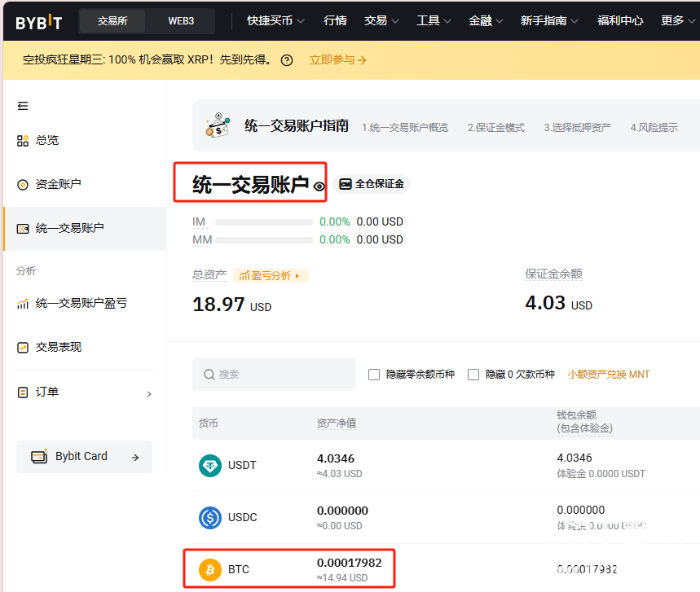This screenshot has width=700, height=592.
Task: Check 隐藏零余额币种 checkbox
Action: (x=374, y=375)
